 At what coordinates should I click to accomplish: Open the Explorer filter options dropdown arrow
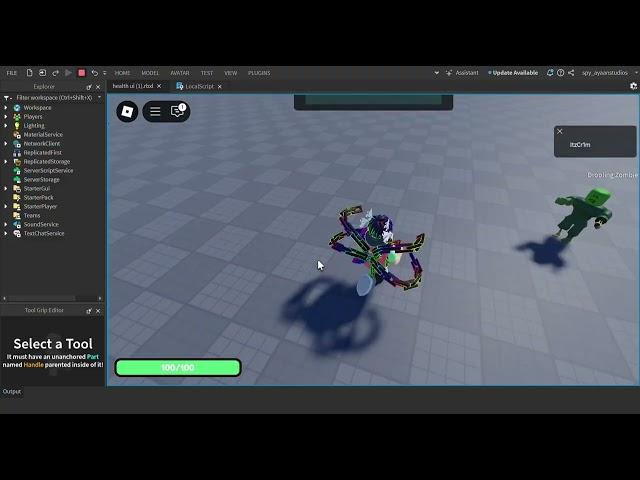point(99,98)
